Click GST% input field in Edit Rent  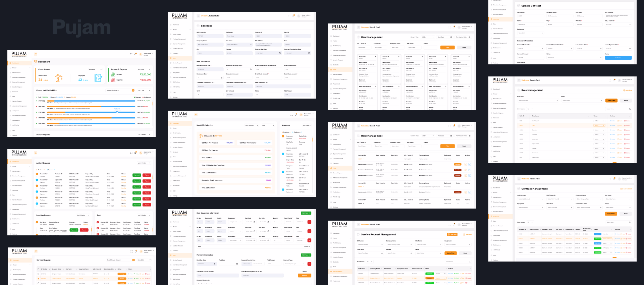(210, 95)
